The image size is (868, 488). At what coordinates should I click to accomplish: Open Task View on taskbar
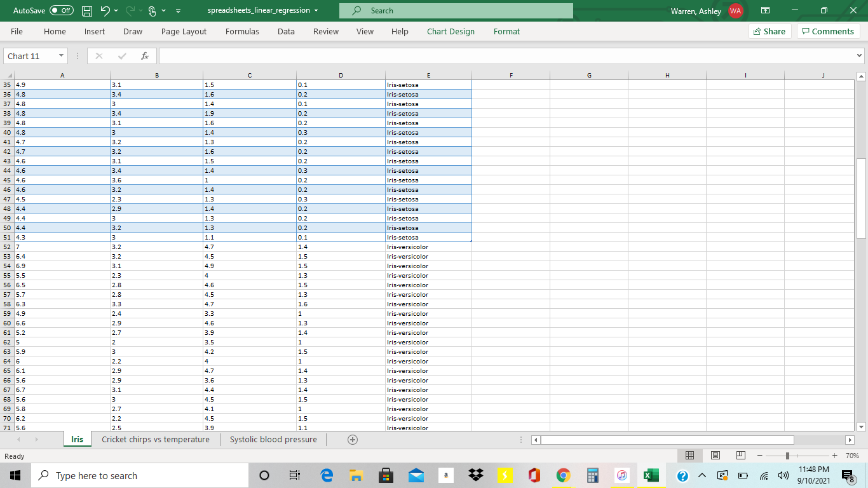pyautogui.click(x=294, y=475)
